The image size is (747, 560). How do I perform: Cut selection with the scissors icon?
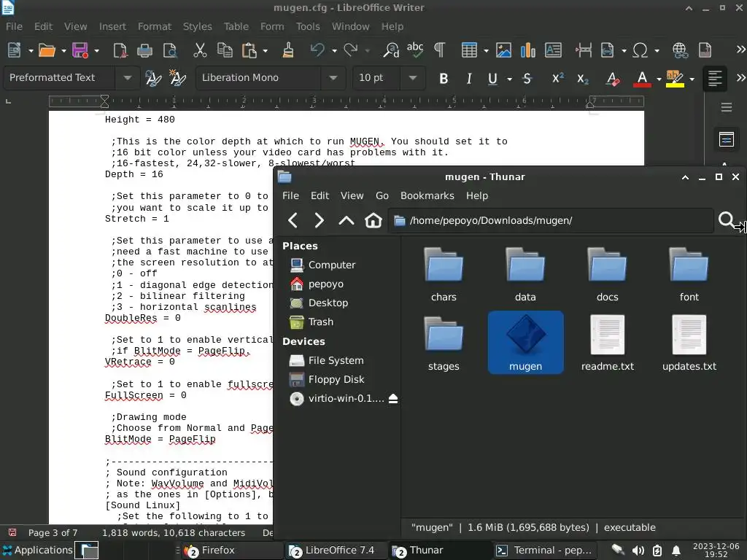click(200, 50)
